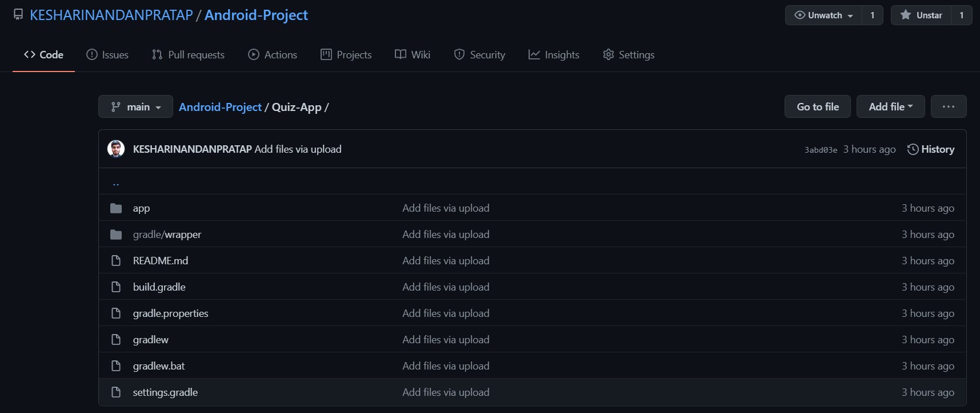Open the Android-Project breadcrumb link
Viewport: 980px width, 413px height.
coord(220,107)
